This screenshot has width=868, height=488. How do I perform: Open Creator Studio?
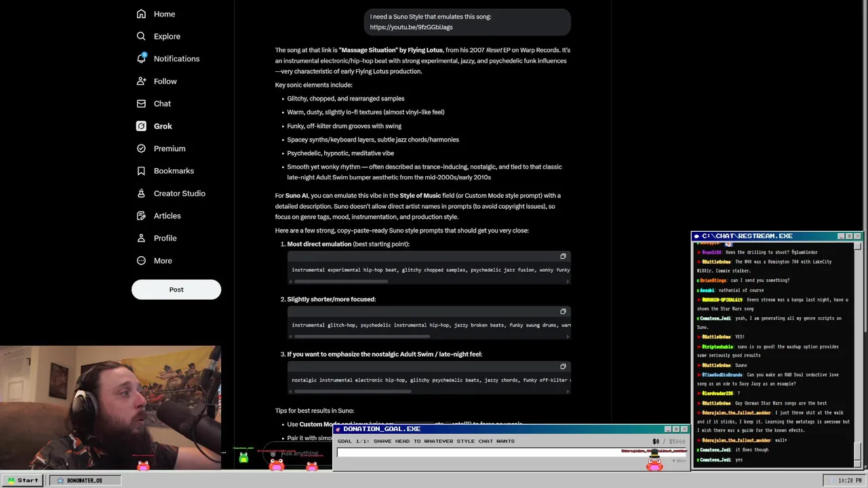(x=171, y=192)
